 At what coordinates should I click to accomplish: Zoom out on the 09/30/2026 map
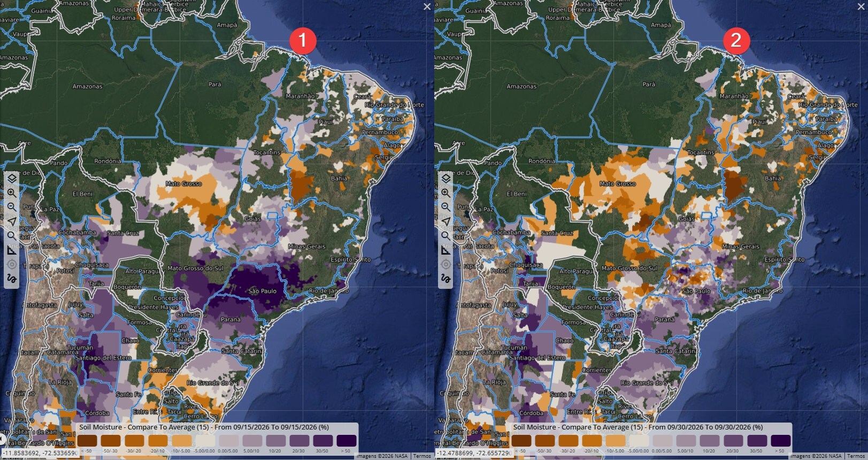(x=445, y=207)
